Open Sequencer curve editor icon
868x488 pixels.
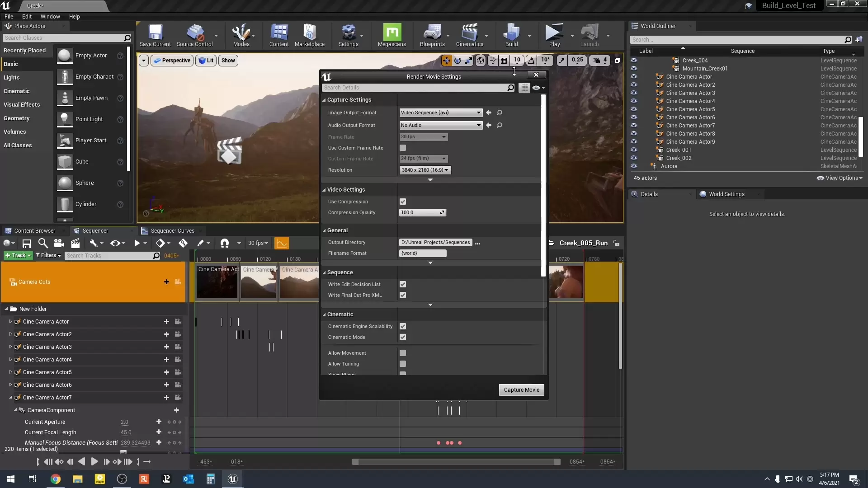pyautogui.click(x=281, y=243)
